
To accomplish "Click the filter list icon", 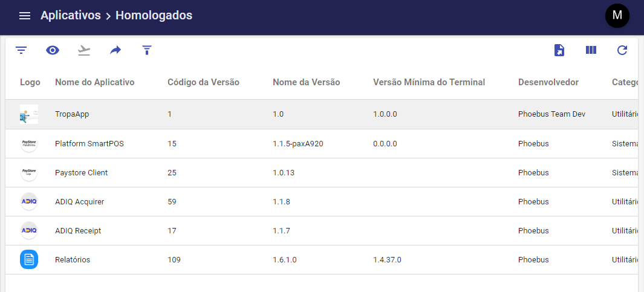I will (x=21, y=51).
